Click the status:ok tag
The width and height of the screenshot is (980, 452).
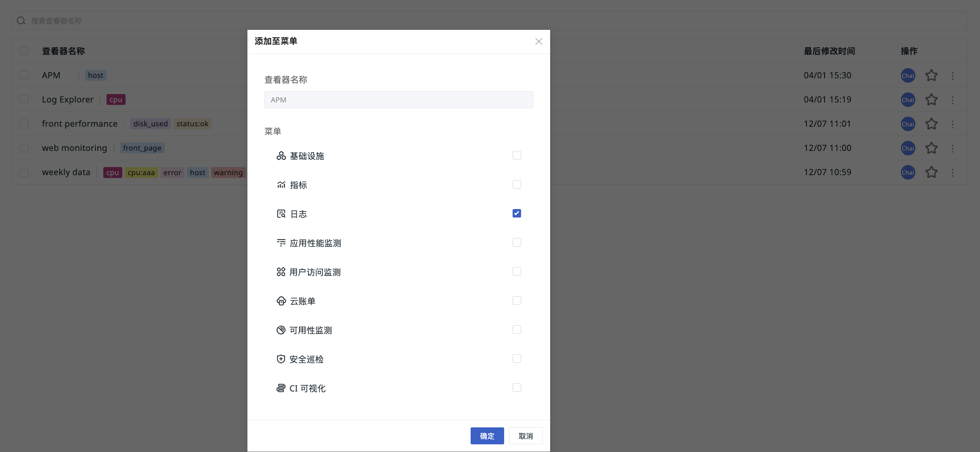[192, 124]
